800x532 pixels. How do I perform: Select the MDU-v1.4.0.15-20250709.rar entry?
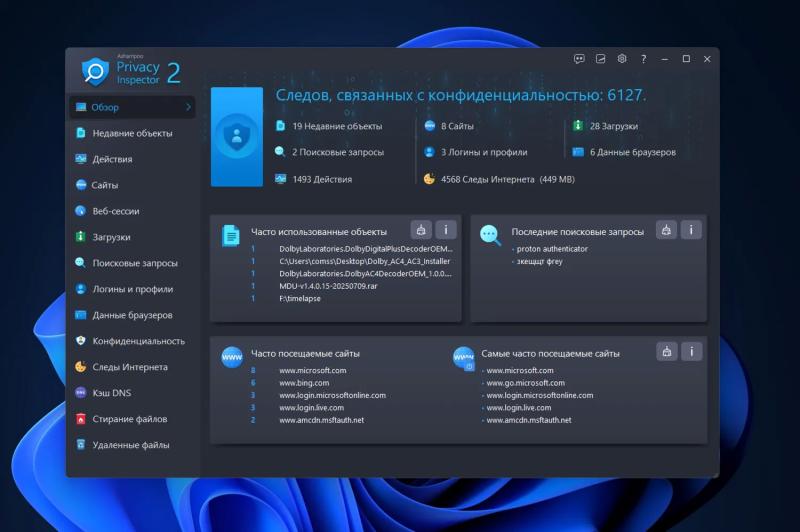328,286
